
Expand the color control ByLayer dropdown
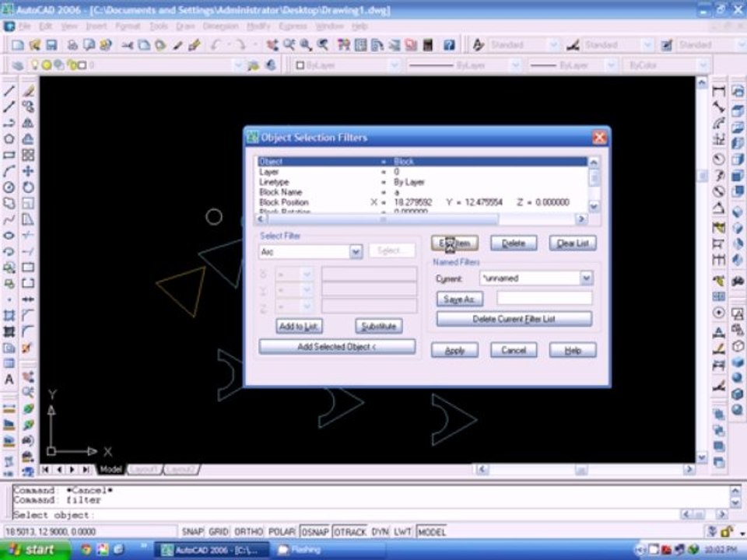(x=394, y=65)
